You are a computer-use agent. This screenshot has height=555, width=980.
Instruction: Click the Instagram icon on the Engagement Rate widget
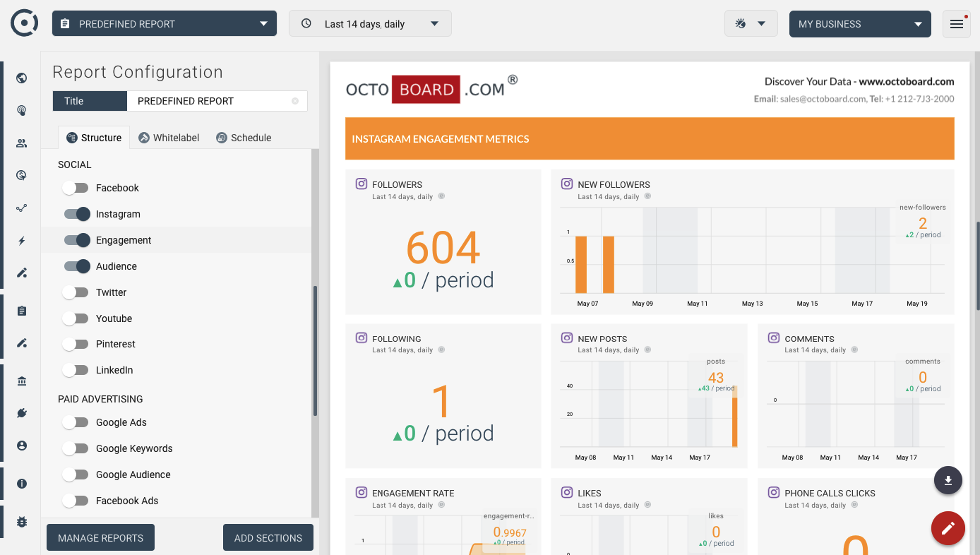361,493
